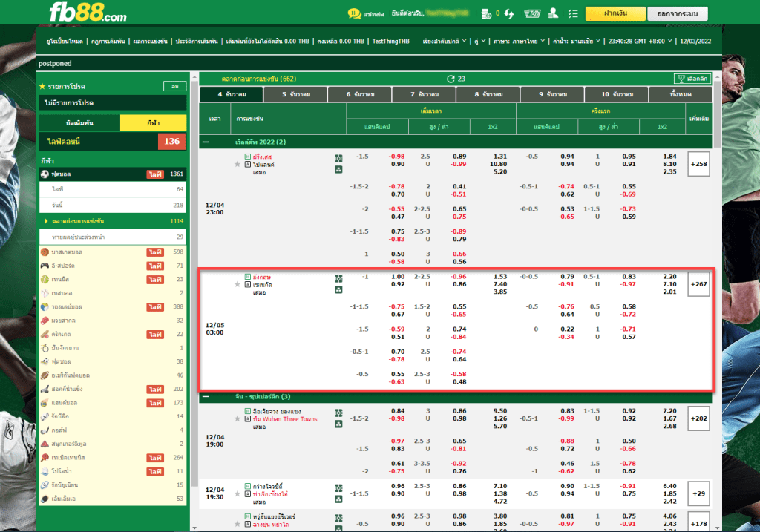
Task: Click the balance refresh arrows icon in header
Action: pos(509,13)
